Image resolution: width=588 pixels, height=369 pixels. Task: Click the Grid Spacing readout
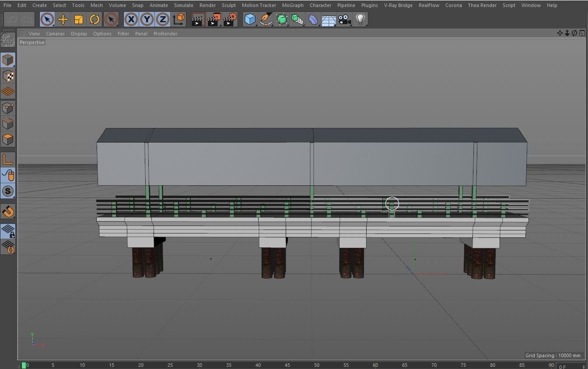[553, 355]
